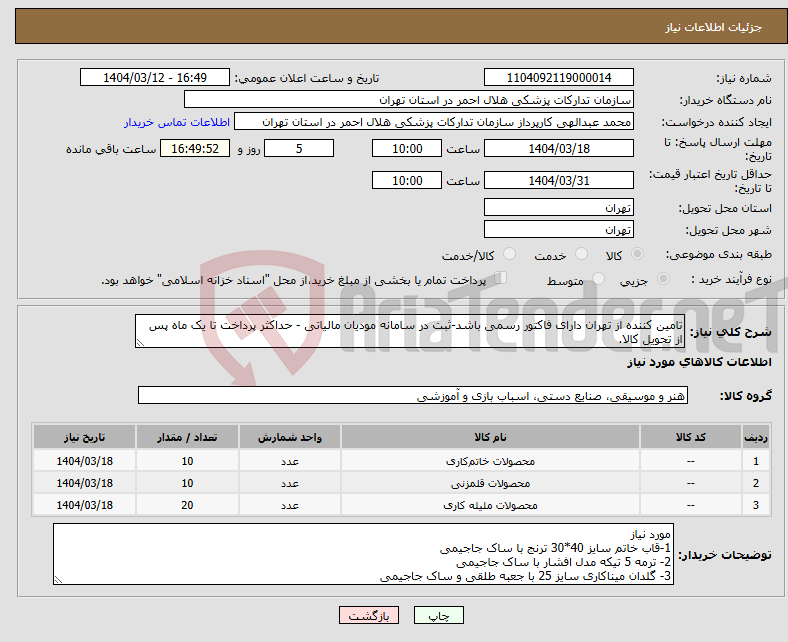788x642 pixels.
Task: Open اطلاعات تماس خریدار link
Action: coord(177,122)
